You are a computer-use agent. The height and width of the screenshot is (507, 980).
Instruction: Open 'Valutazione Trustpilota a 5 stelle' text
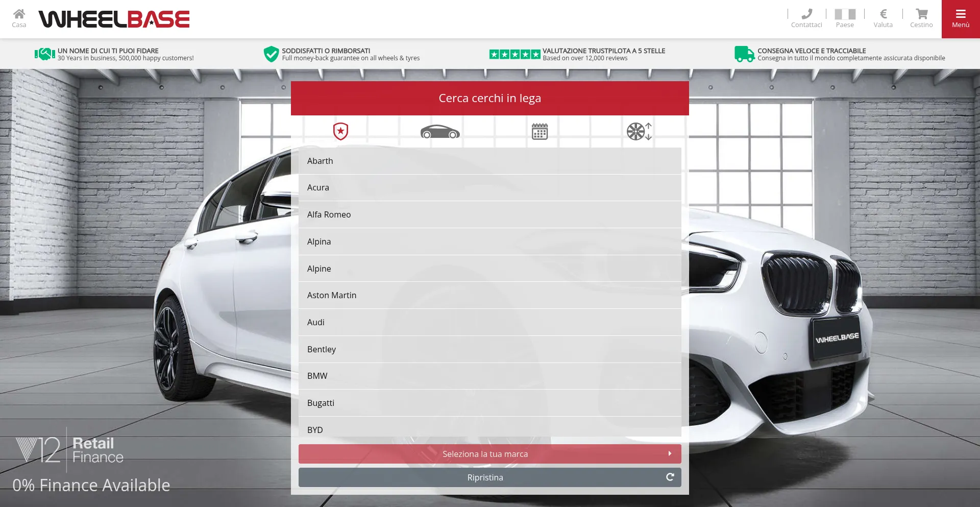[604, 51]
